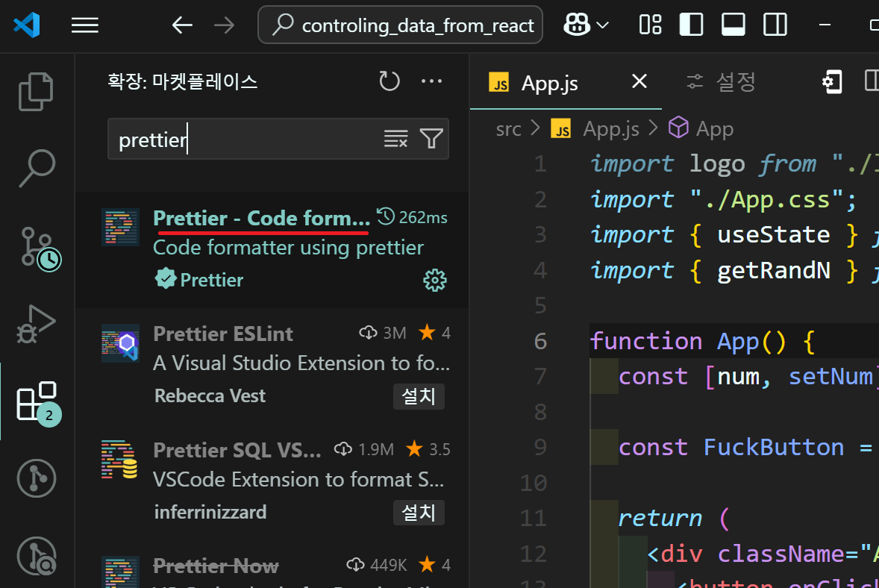
Task: Click the 확장: 마켓플레이스 panel title
Action: pos(183,82)
